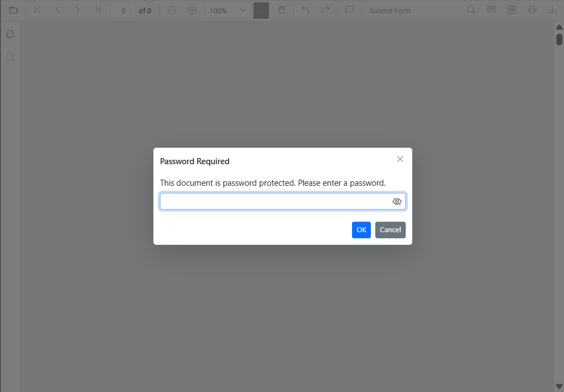The image size is (564, 392).
Task: Open the comment tool
Action: [x=349, y=10]
